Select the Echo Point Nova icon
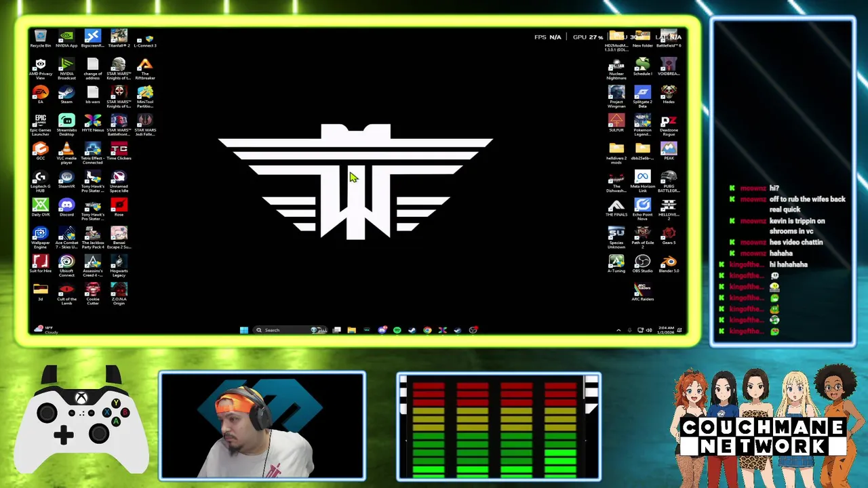The image size is (868, 488). tap(642, 209)
